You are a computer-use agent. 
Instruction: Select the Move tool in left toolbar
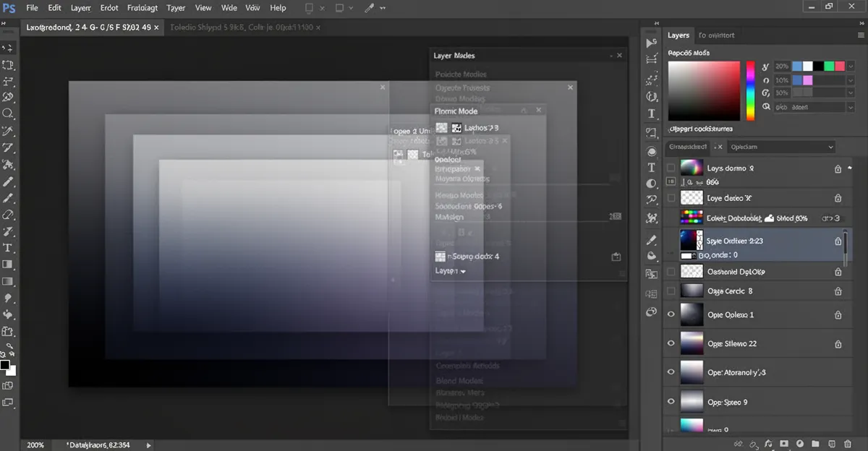[8, 48]
